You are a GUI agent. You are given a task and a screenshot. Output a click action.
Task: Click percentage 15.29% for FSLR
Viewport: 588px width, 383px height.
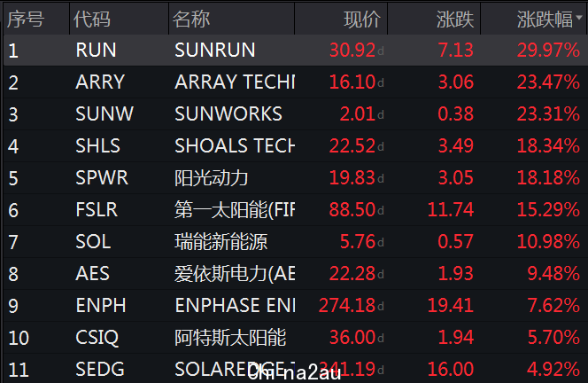point(548,209)
